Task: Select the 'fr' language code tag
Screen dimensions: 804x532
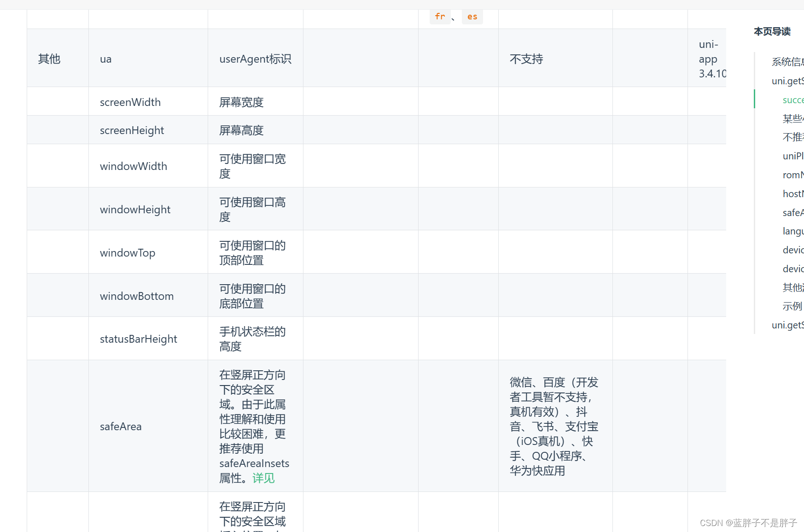Action: [x=440, y=17]
